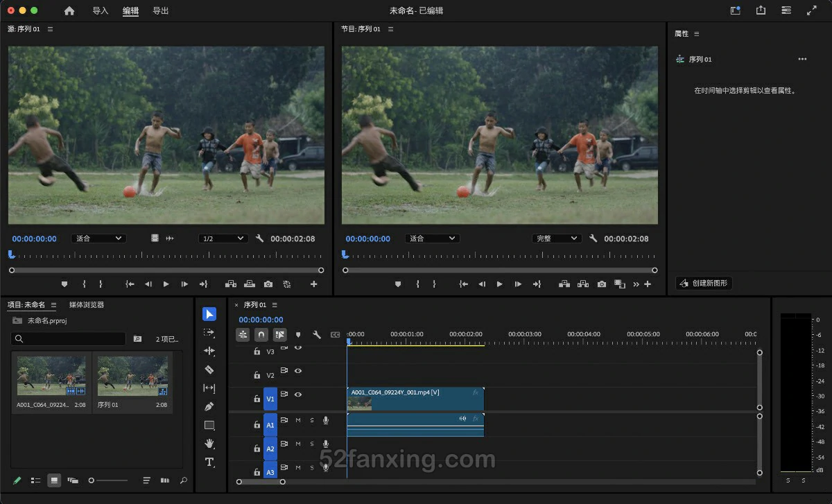
Task: Click Source monitor Overwrite button
Action: tap(250, 284)
